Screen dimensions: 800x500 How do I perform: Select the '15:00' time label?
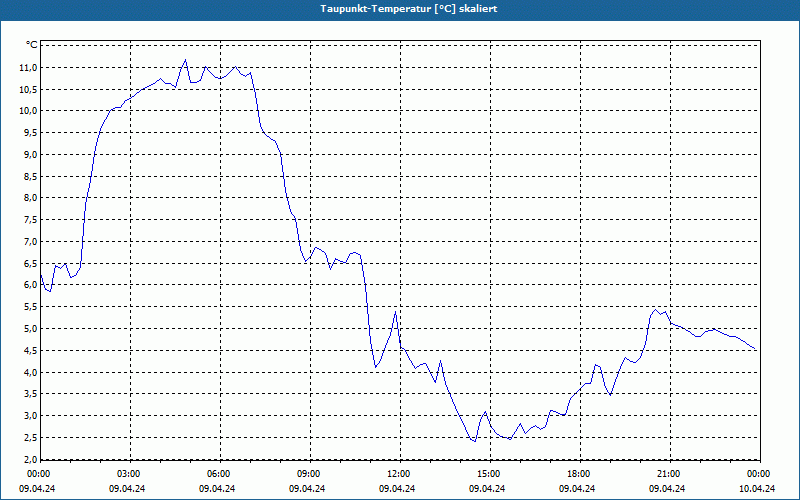490,474
